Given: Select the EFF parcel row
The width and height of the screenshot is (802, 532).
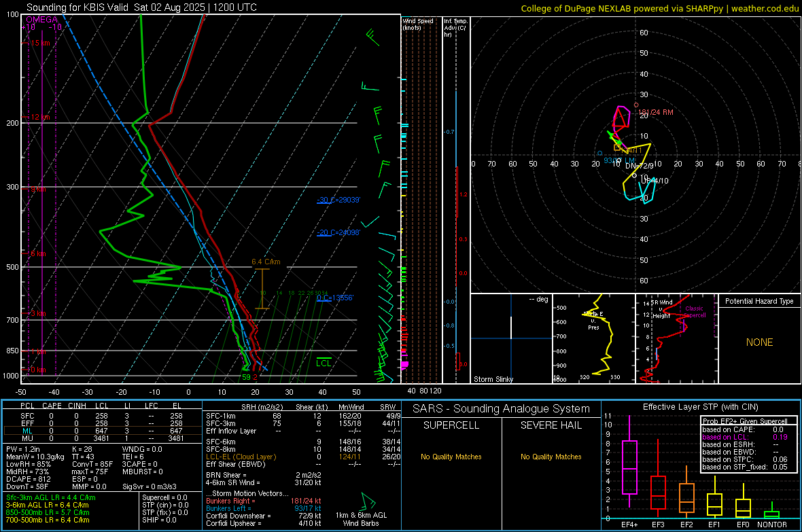Looking at the screenshot, I should (x=102, y=423).
